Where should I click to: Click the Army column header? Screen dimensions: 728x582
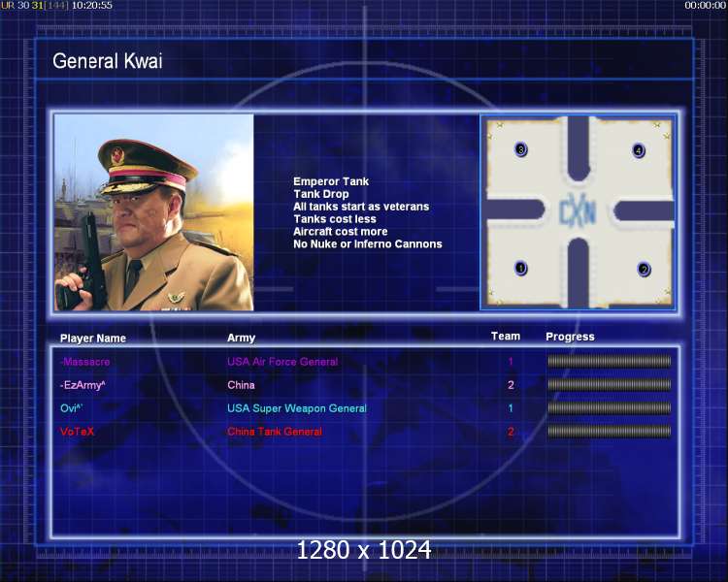click(241, 338)
